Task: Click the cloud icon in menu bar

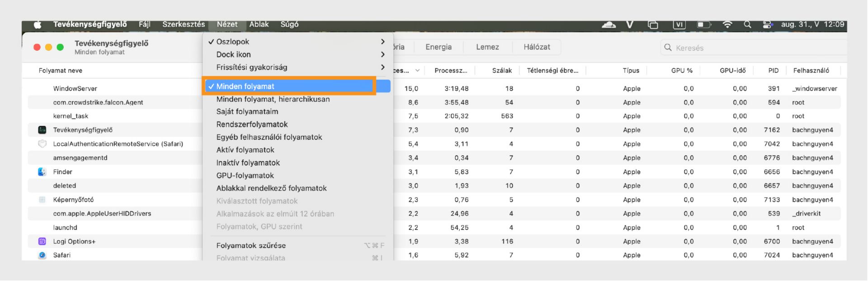Action: pyautogui.click(x=609, y=24)
